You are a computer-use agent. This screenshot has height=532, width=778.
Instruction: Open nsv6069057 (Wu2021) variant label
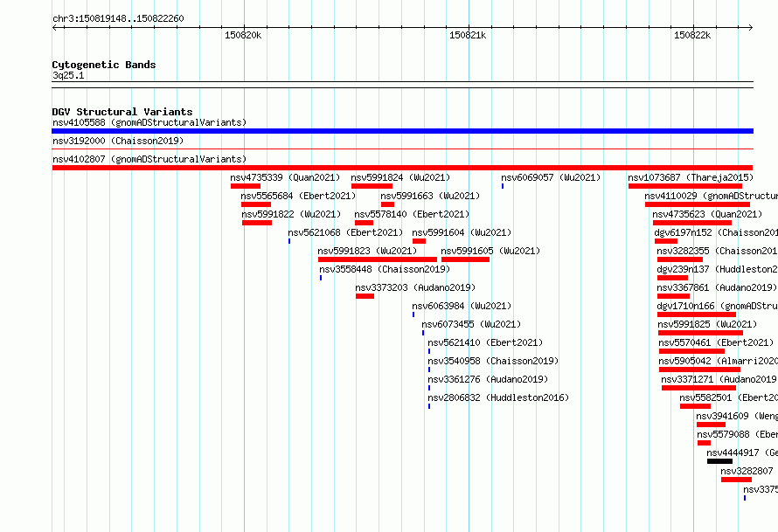tap(551, 177)
